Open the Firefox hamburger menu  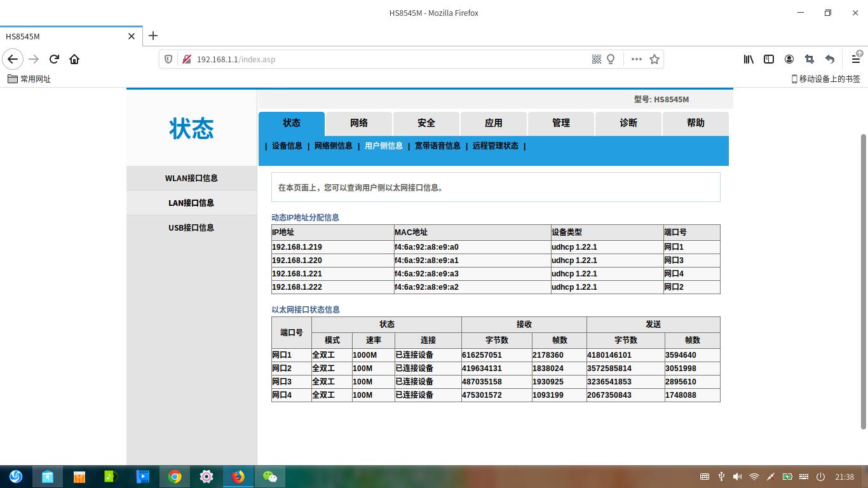(x=855, y=59)
